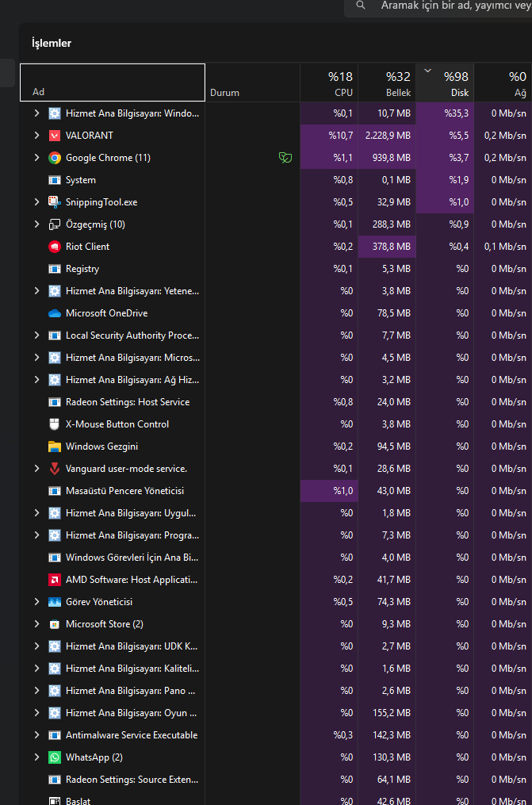Screen dimensions: 532x805
Task: Sort by the Ağ network column
Action: pyautogui.click(x=503, y=82)
